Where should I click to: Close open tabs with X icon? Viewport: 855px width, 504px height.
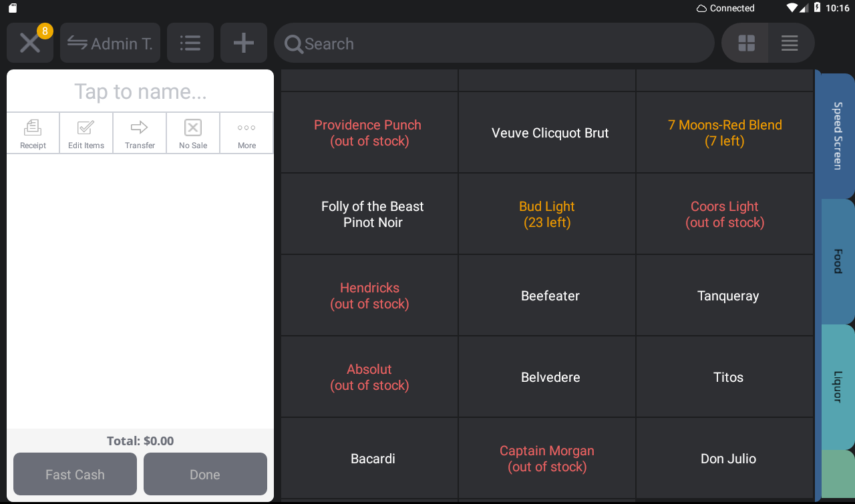(30, 43)
